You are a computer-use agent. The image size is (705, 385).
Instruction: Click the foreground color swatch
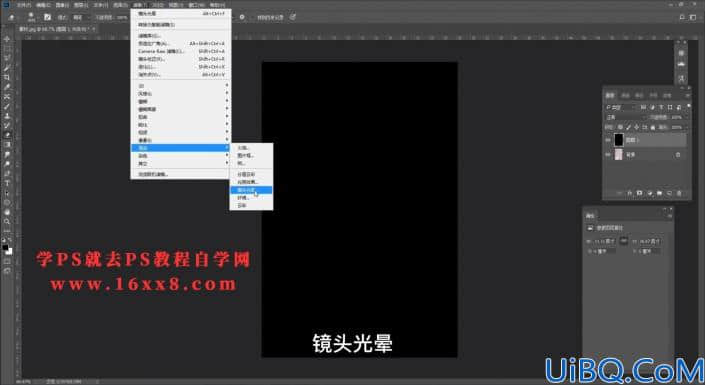5,247
